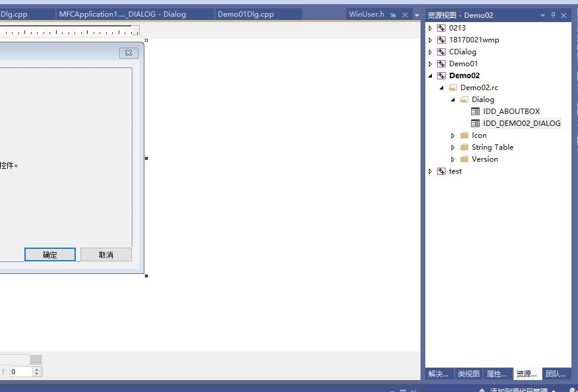This screenshot has height=392, width=578.
Task: Click the browse ellipsis button
Action: pos(36,360)
